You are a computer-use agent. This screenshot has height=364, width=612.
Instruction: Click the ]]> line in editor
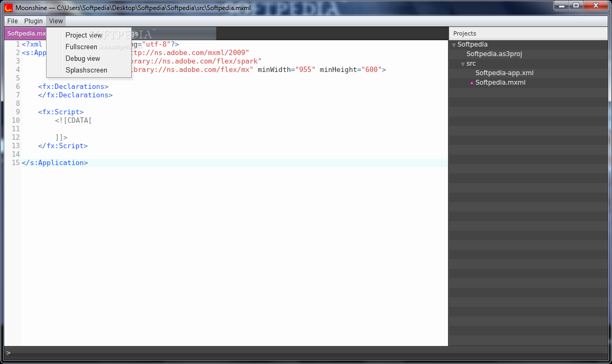[61, 138]
